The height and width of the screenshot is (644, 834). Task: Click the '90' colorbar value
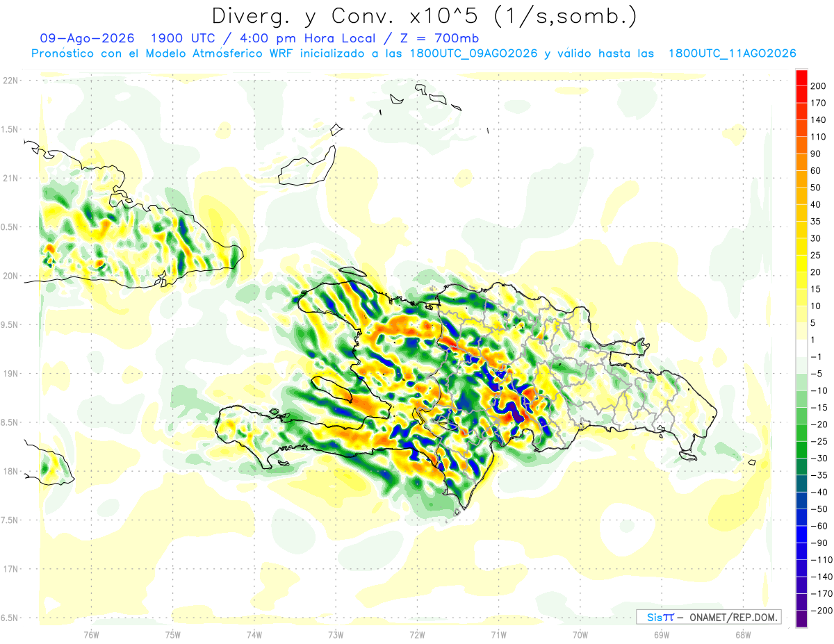point(816,154)
